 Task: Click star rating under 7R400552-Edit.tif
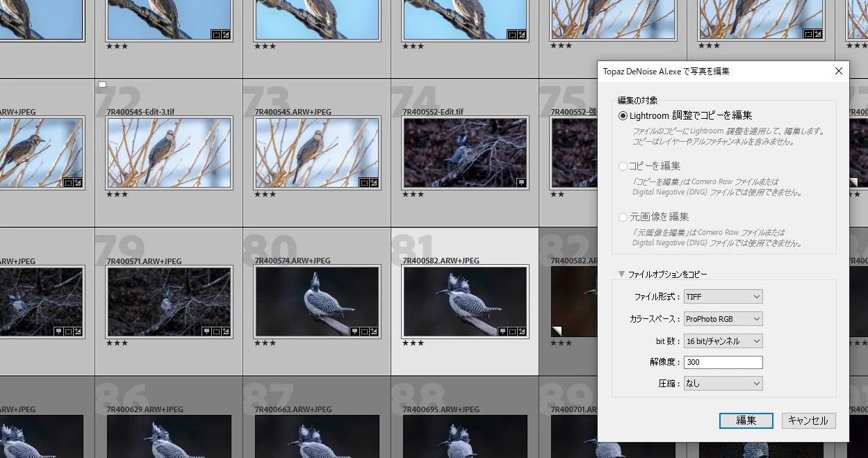tap(413, 195)
